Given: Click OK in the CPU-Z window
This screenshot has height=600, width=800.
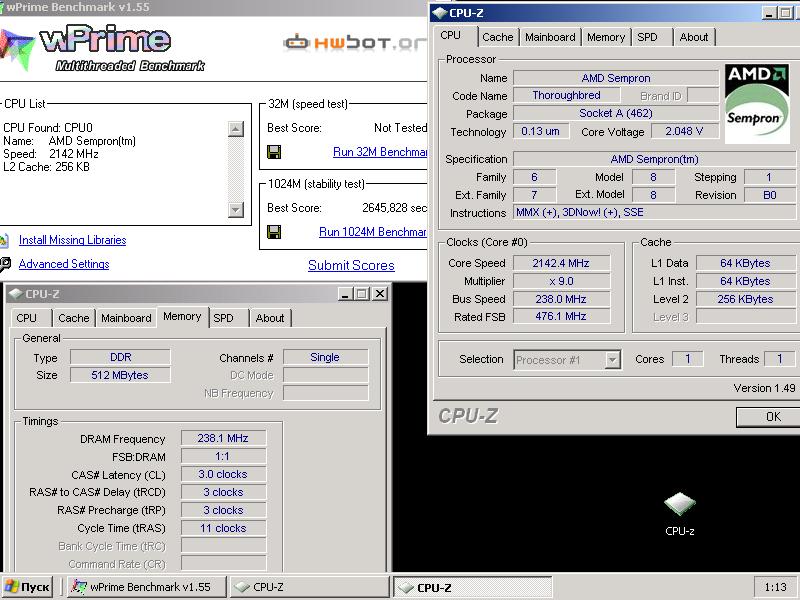Looking at the screenshot, I should (x=768, y=417).
